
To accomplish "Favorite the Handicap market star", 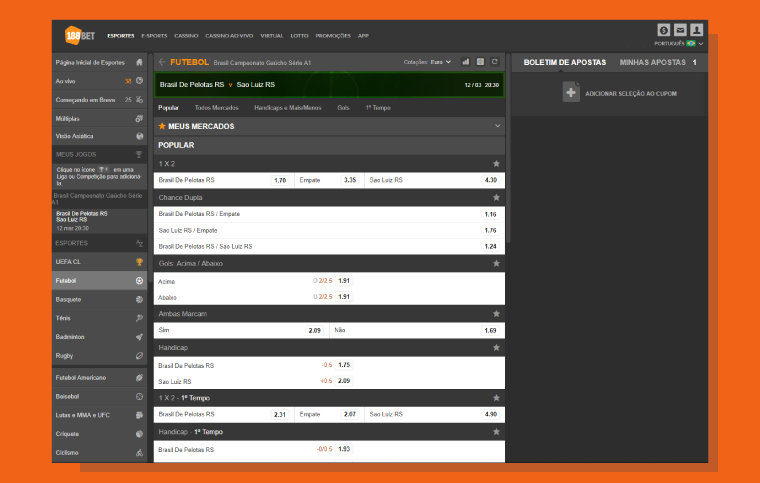I will tap(496, 348).
